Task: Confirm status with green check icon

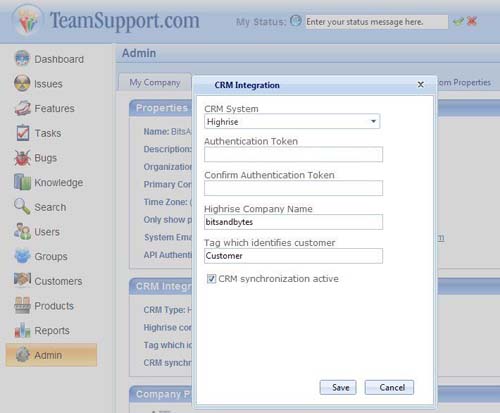Action: (458, 22)
